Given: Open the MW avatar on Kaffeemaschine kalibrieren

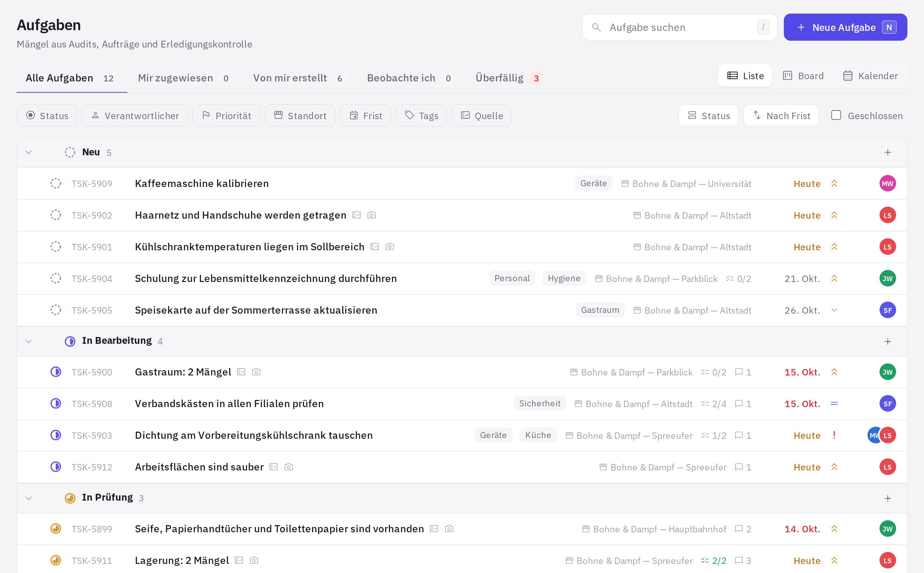Looking at the screenshot, I should tap(887, 184).
